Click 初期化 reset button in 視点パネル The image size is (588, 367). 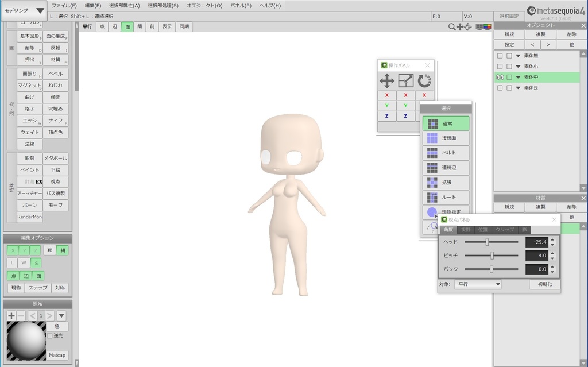coord(545,284)
